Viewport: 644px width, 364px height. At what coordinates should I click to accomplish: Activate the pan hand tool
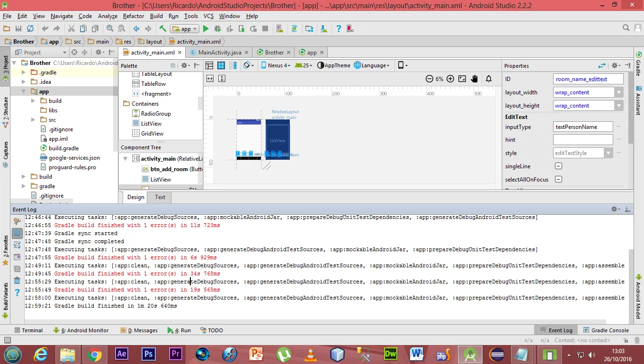click(474, 79)
